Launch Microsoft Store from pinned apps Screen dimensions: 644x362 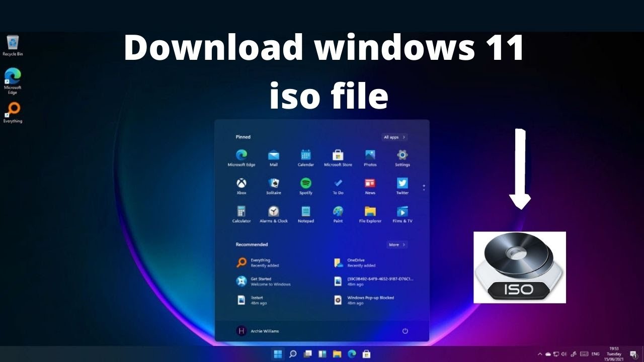click(338, 157)
